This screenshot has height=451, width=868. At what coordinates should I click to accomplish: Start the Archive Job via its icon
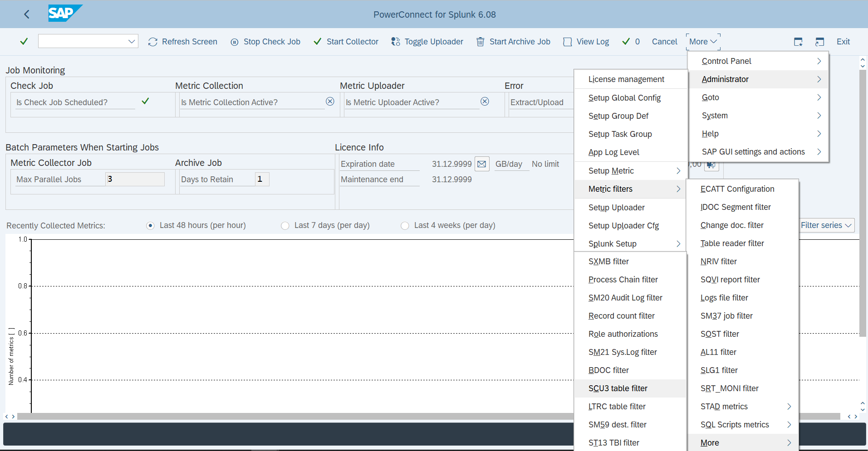(480, 41)
